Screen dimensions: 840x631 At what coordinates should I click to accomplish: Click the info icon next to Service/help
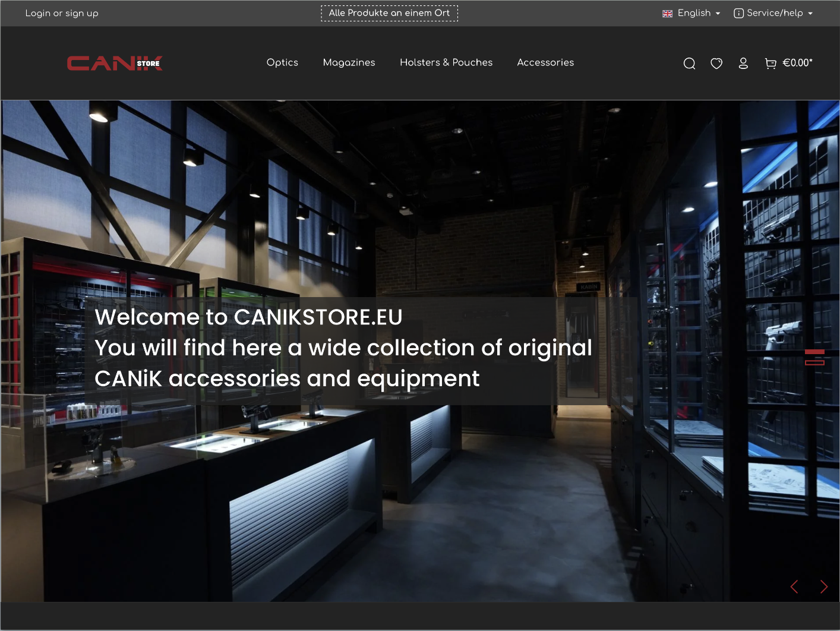click(x=738, y=13)
